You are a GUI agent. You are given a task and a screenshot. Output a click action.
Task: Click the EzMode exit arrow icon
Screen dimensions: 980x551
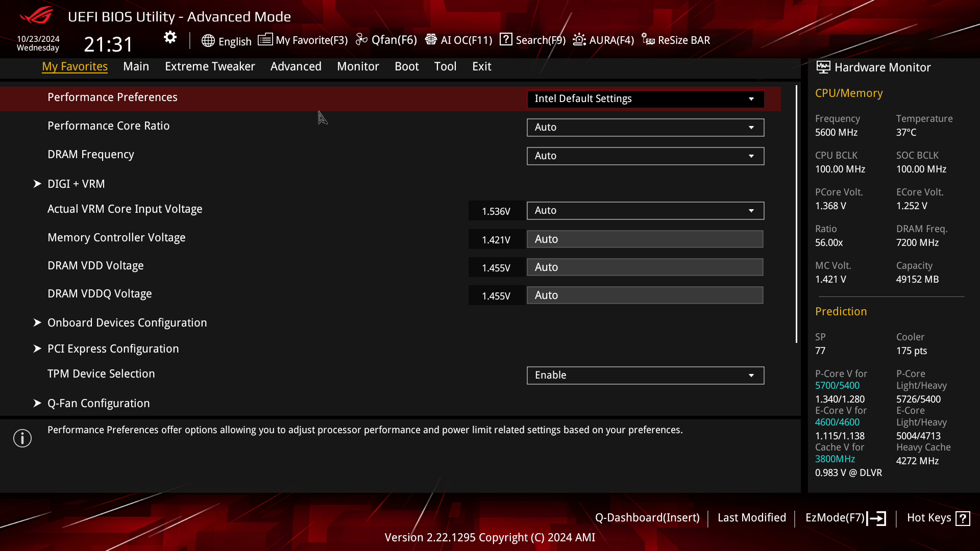pos(876,518)
